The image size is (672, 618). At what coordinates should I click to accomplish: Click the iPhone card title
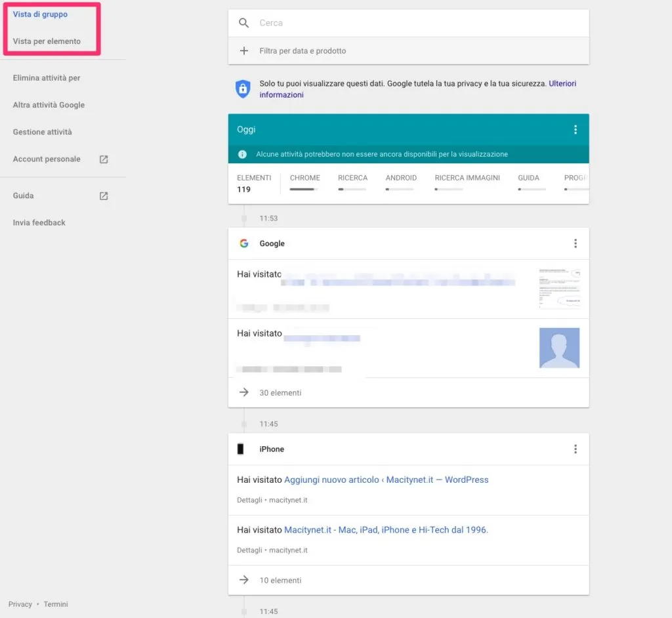click(x=271, y=449)
